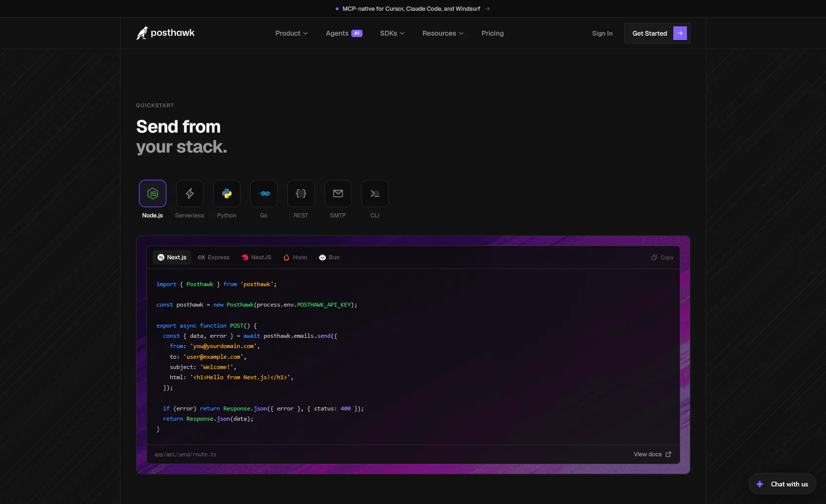Click the Get Started button
Screen dimensions: 826x504
(x=657, y=33)
